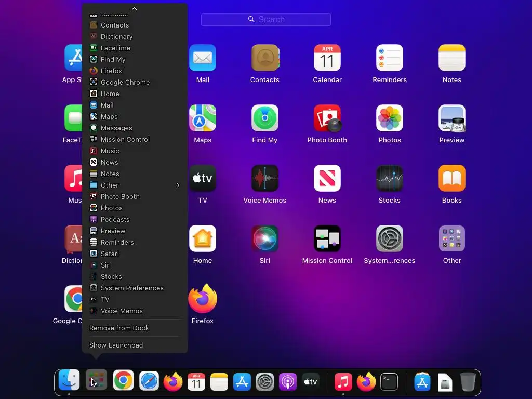Launch Firefox icon in Launchpad grid
The width and height of the screenshot is (532, 399).
point(203,299)
